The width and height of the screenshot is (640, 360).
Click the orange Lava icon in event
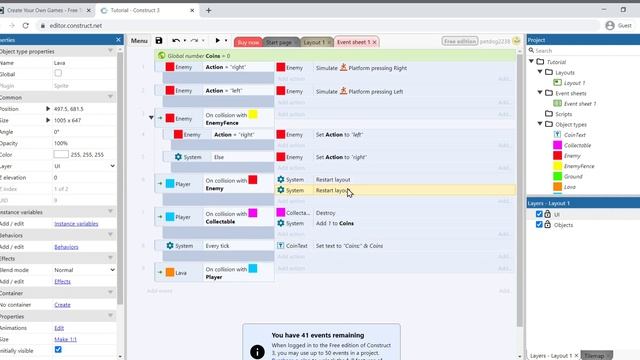170,273
